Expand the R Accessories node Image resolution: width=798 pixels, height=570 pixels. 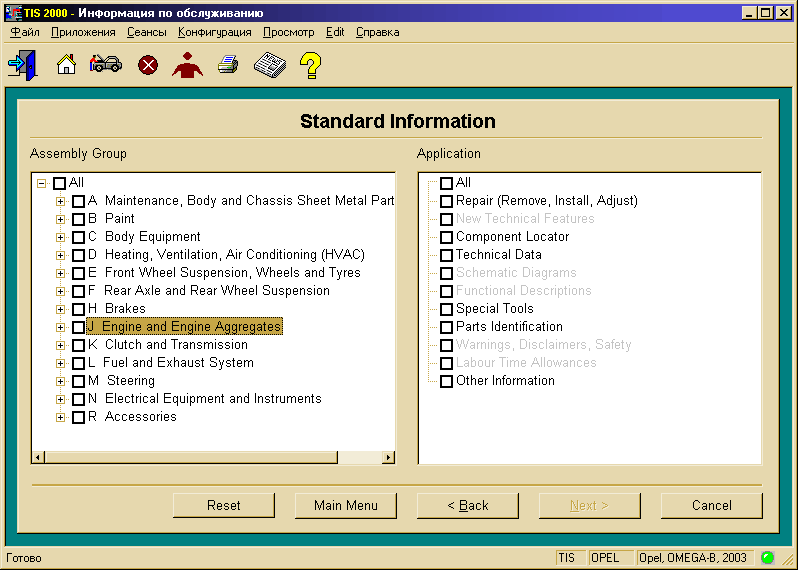coord(61,417)
